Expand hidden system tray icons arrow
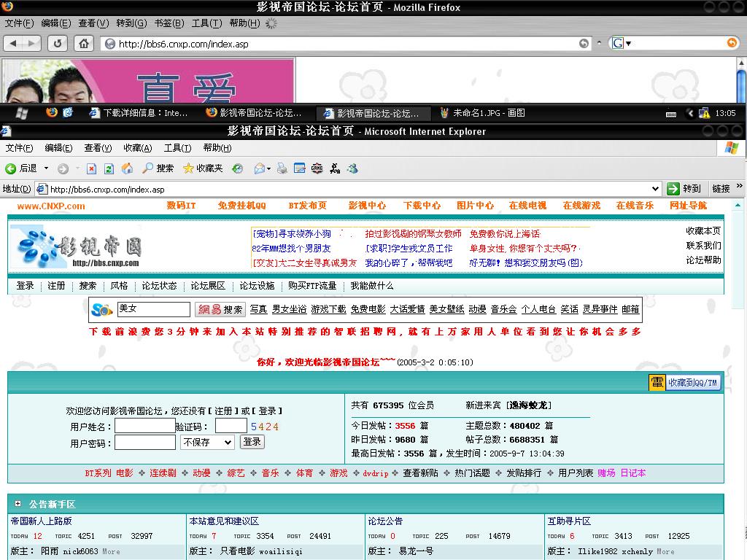747x560 pixels. (690, 113)
